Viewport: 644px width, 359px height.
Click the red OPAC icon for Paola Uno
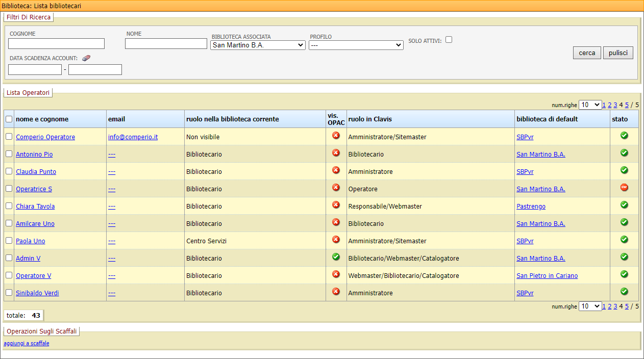(x=336, y=240)
